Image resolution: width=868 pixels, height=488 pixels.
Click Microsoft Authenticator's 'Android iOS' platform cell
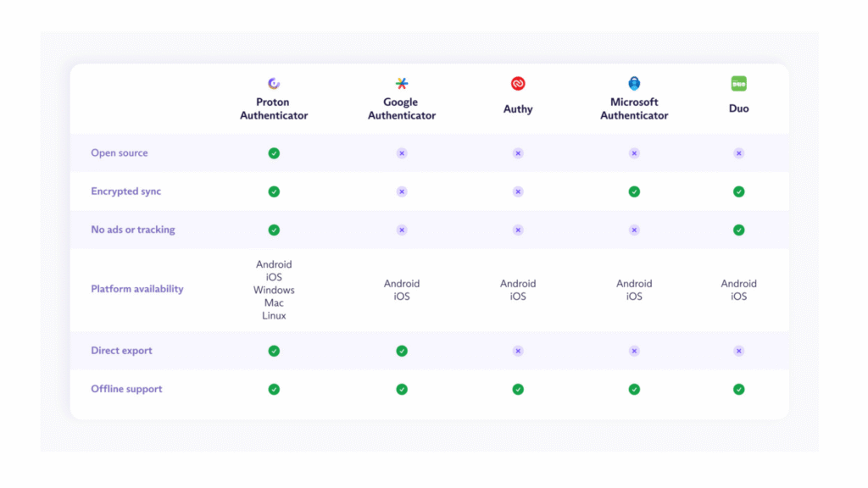pyautogui.click(x=634, y=290)
